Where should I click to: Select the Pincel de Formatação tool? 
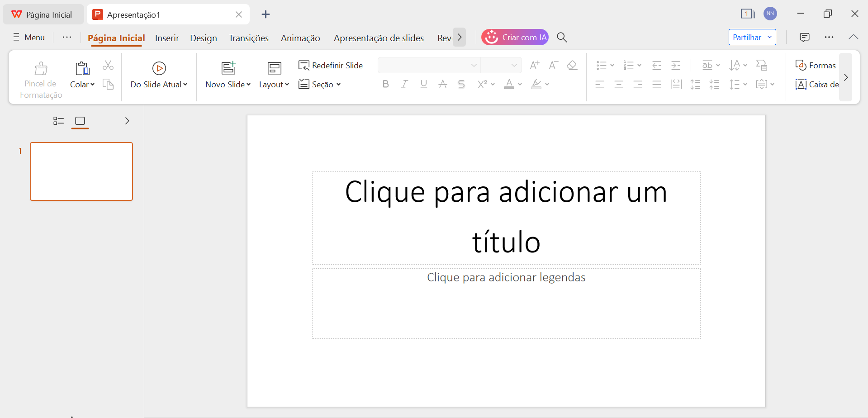pos(40,77)
